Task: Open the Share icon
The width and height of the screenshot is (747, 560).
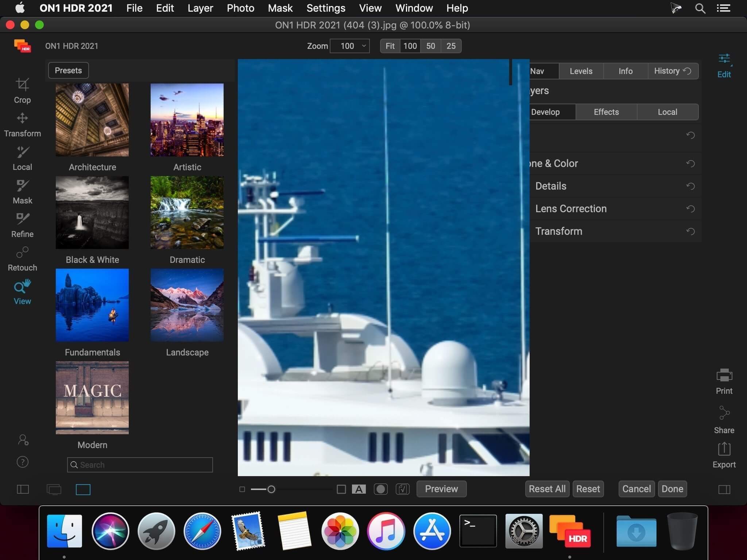Action: pyautogui.click(x=724, y=420)
